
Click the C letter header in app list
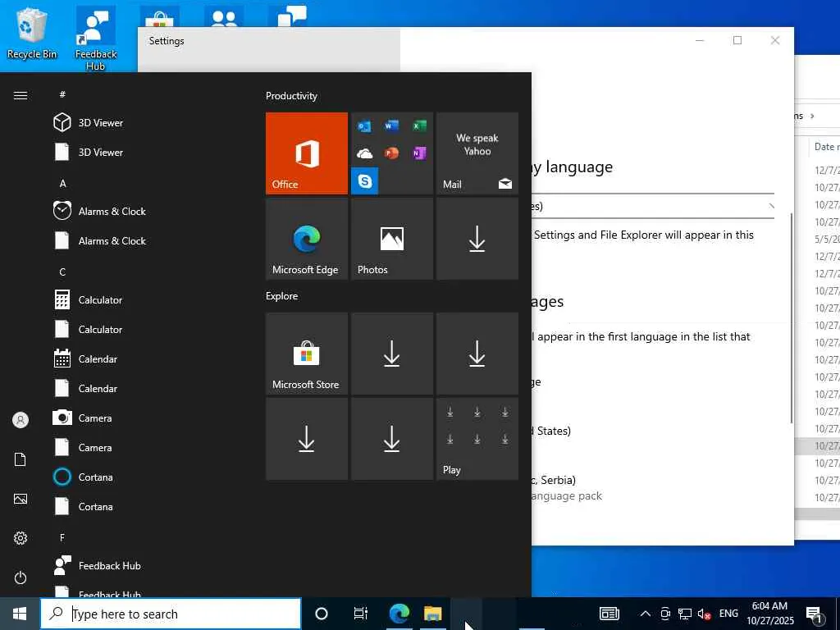coord(62,272)
